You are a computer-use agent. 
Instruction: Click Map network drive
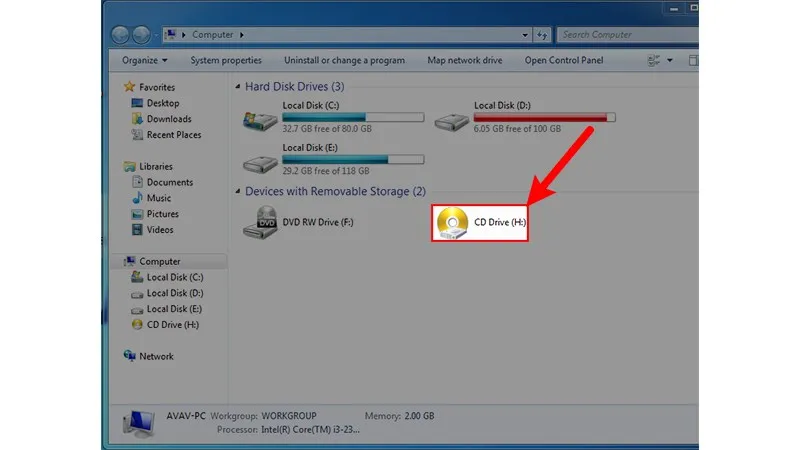point(464,60)
